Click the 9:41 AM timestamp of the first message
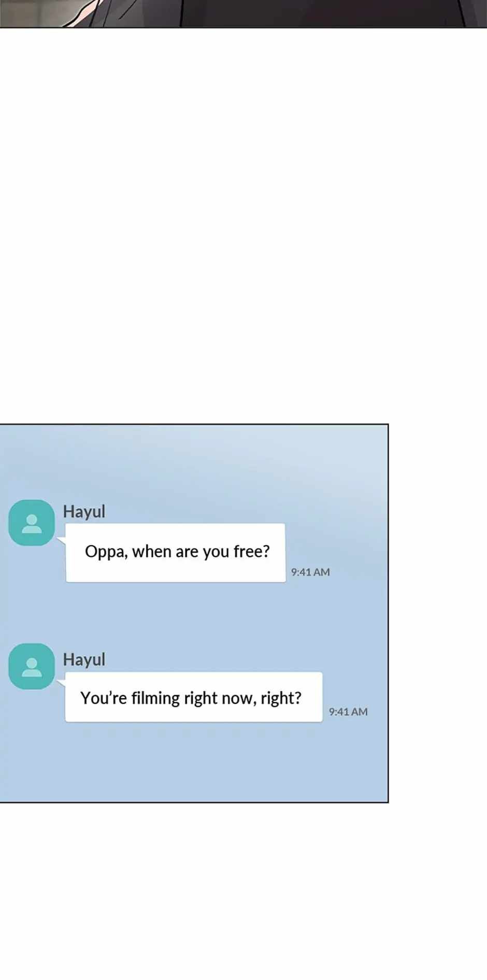The height and width of the screenshot is (980, 487). 310,572
